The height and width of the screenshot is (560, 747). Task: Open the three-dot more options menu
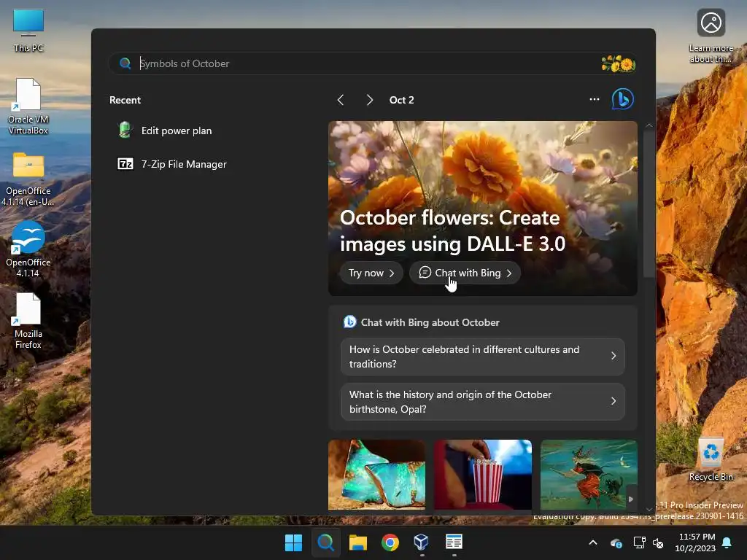point(594,99)
